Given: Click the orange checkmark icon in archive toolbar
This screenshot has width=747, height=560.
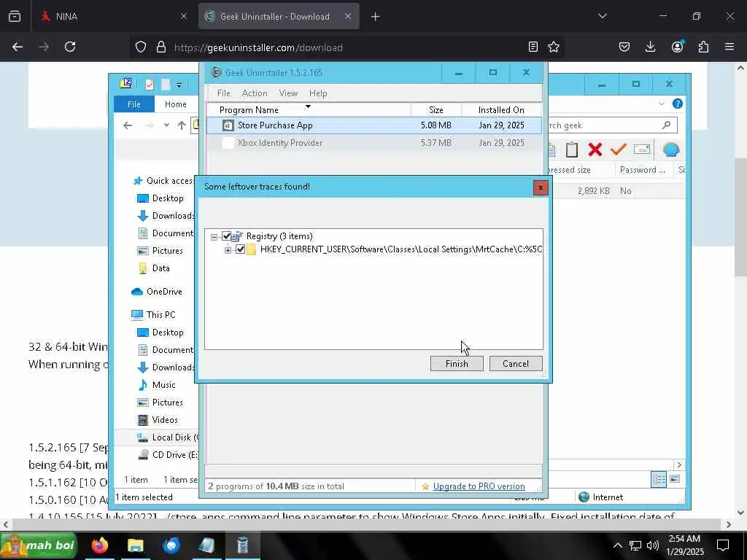Looking at the screenshot, I should click(619, 149).
